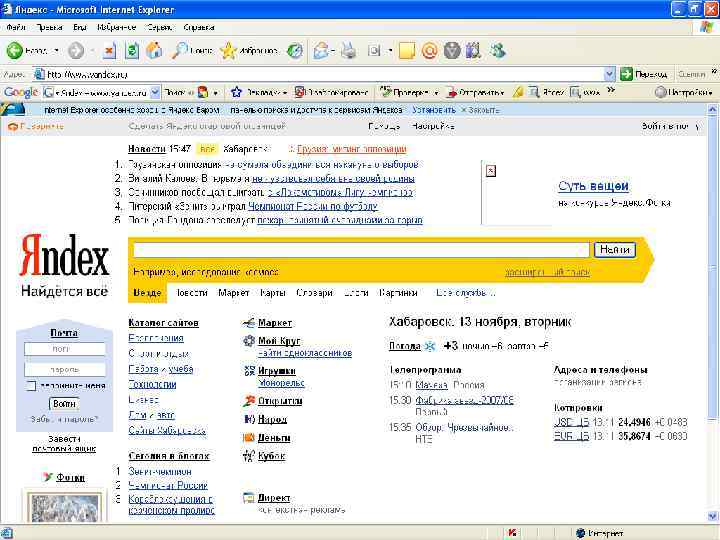
Task: Open Проверка spellcheck dropdown arrow
Action: click(436, 93)
